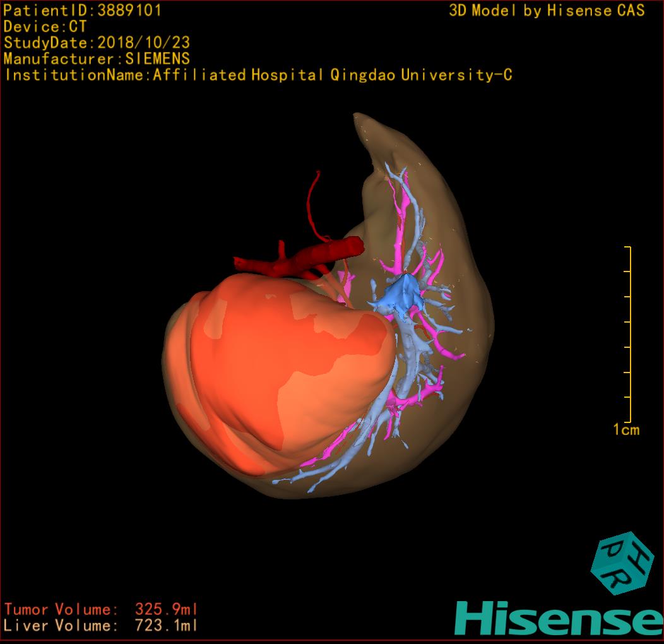Click the '3D Model by Hisense CAS' caption
The width and height of the screenshot is (664, 644).
click(547, 11)
